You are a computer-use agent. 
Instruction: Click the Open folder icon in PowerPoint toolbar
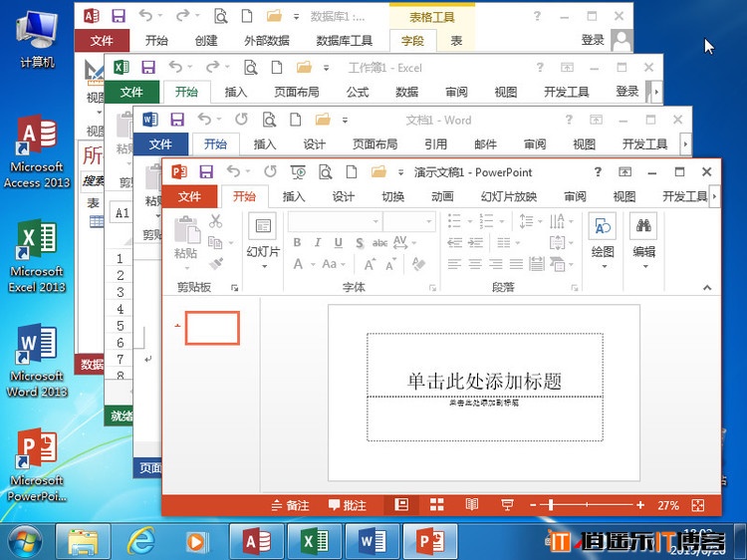pyautogui.click(x=378, y=171)
